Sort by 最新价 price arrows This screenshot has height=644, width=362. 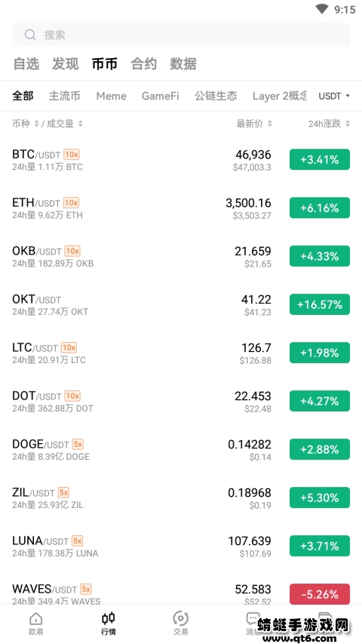point(270,124)
